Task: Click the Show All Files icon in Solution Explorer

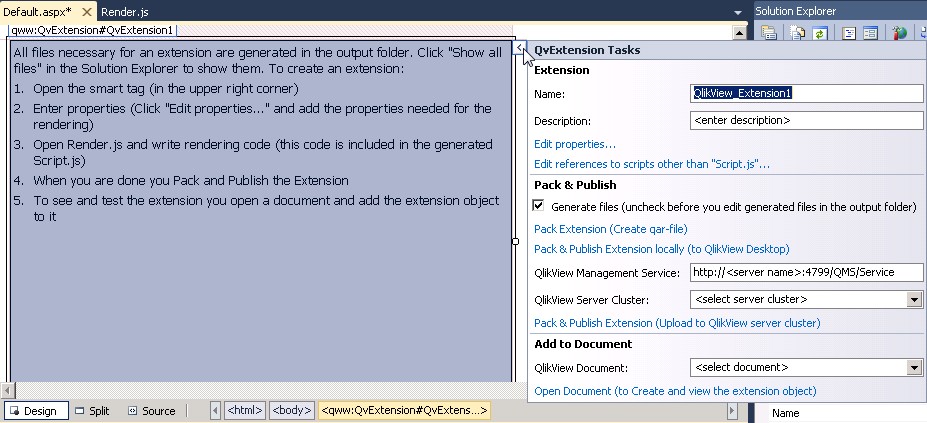Action: pos(798,33)
